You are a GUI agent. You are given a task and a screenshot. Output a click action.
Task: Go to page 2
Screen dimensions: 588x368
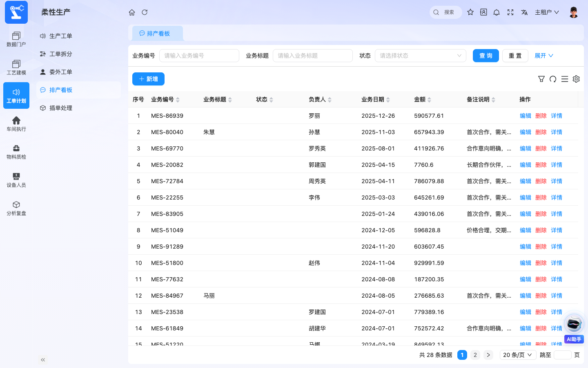pos(475,355)
